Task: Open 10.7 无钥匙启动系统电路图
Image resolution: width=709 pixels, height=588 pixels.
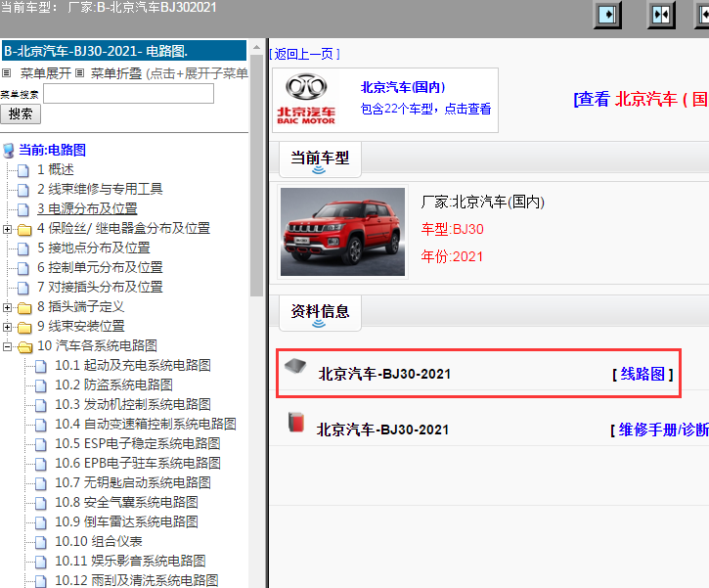Action: point(132,482)
